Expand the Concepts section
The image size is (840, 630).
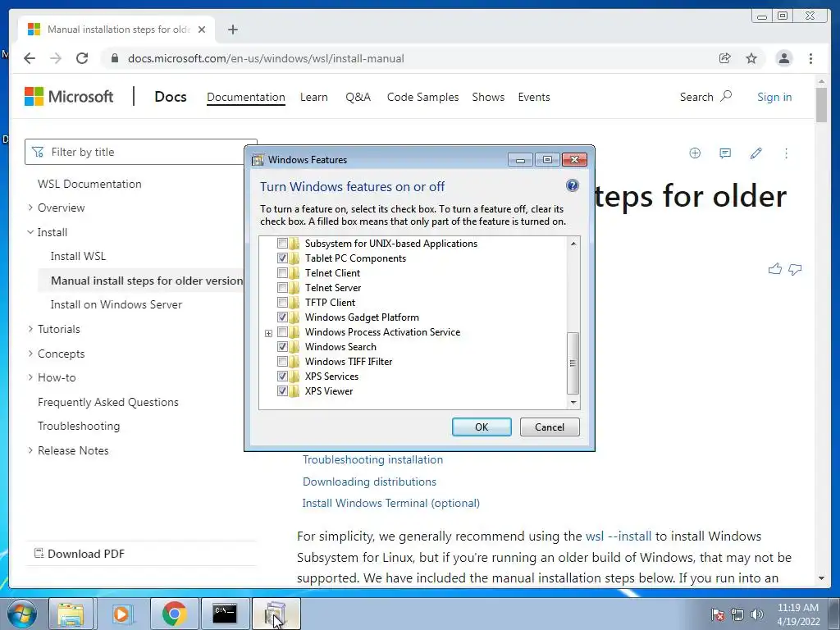(30, 354)
